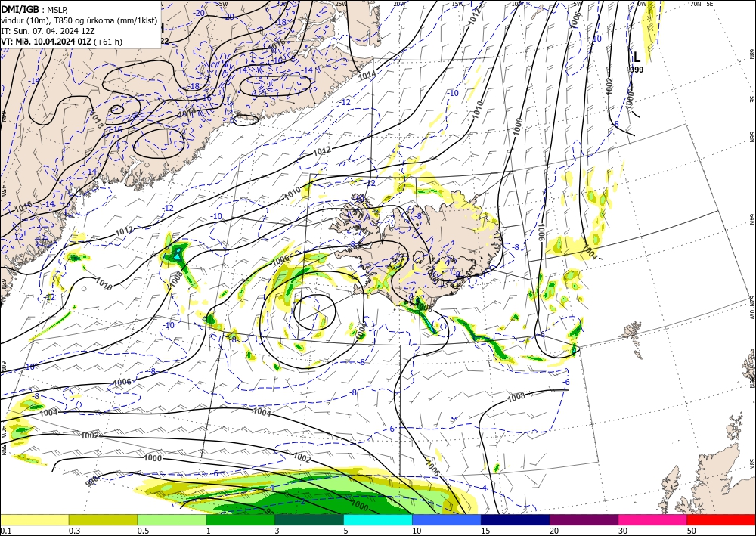The width and height of the screenshot is (756, 536).
Task: Click the '35W' longitude label at top
Action: point(222,4)
